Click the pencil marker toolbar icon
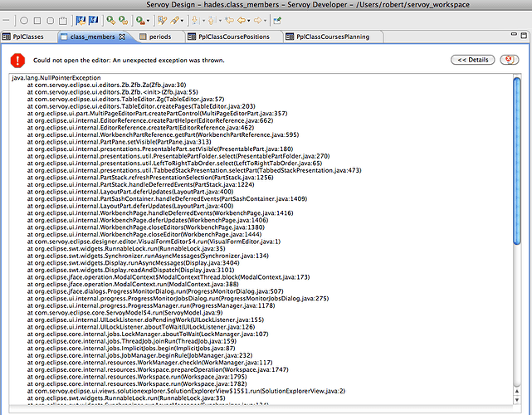Viewport: 532px width, 415px height. (175, 21)
